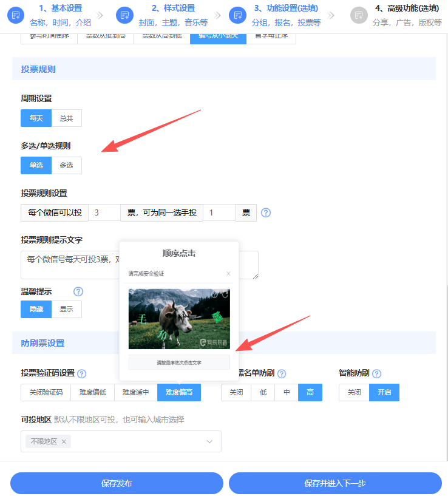The width and height of the screenshot is (448, 496).
Task: Select 多选 voting rule
Action: click(66, 165)
